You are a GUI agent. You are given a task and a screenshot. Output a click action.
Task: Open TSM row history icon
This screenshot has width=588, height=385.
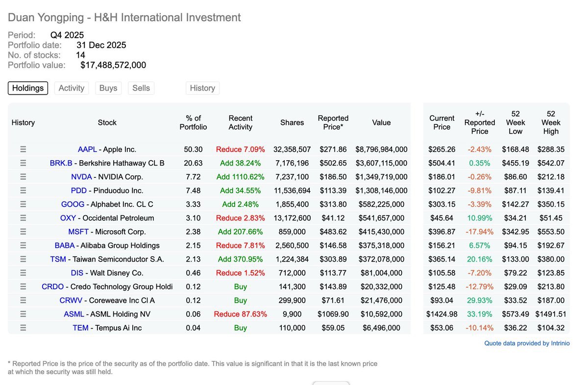click(x=23, y=259)
